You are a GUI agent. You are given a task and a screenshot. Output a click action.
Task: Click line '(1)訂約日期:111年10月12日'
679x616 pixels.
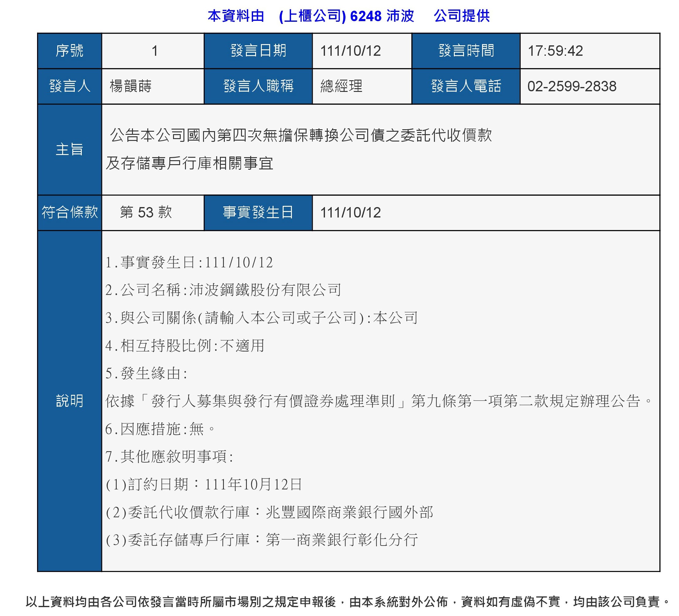pos(204,484)
